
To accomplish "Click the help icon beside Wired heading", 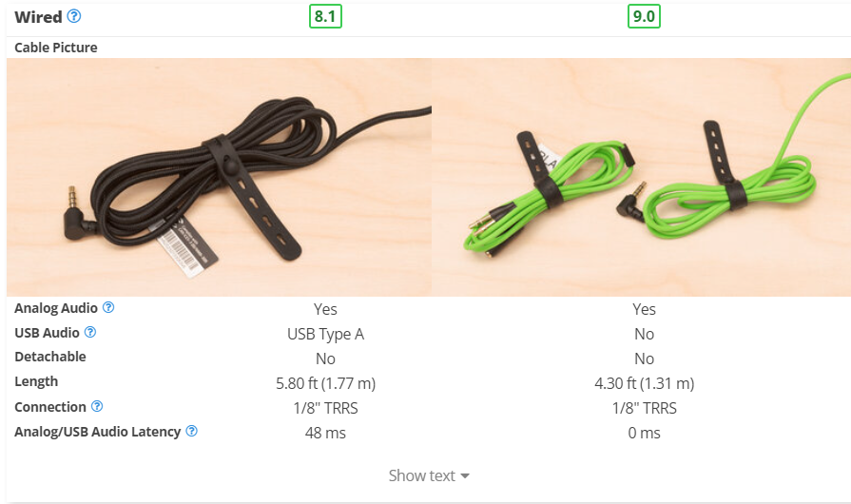I will [x=75, y=16].
